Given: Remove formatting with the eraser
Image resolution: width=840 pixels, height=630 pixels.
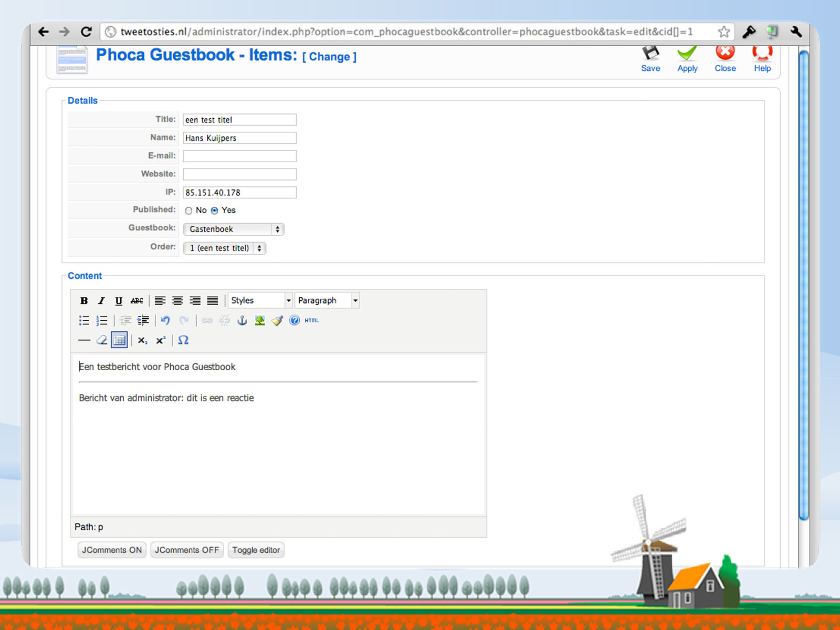Looking at the screenshot, I should point(102,340).
